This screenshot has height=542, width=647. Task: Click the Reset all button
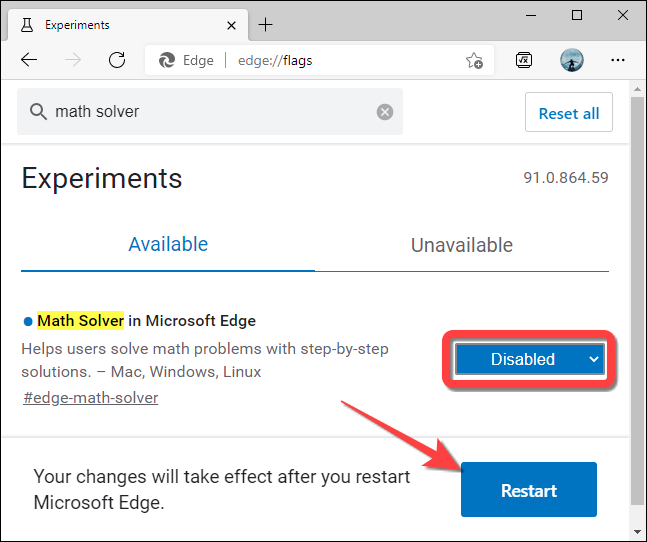coord(568,113)
